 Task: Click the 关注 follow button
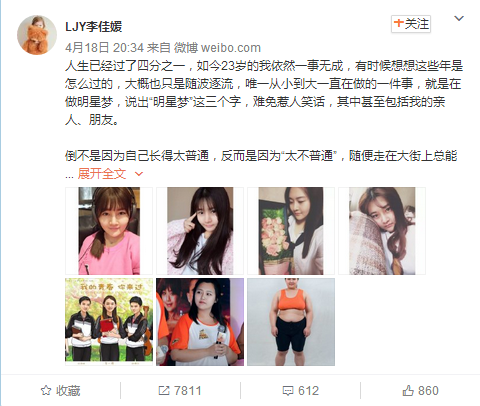click(411, 24)
